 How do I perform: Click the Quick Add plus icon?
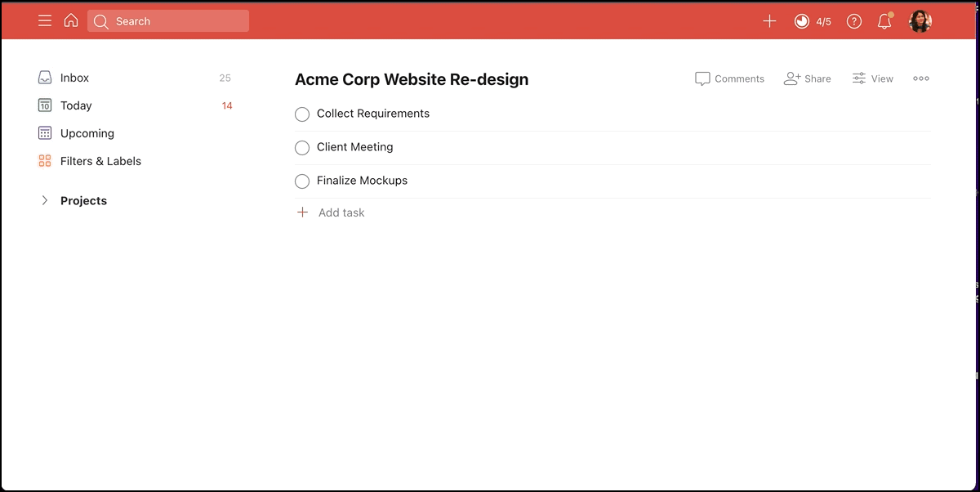pyautogui.click(x=769, y=21)
